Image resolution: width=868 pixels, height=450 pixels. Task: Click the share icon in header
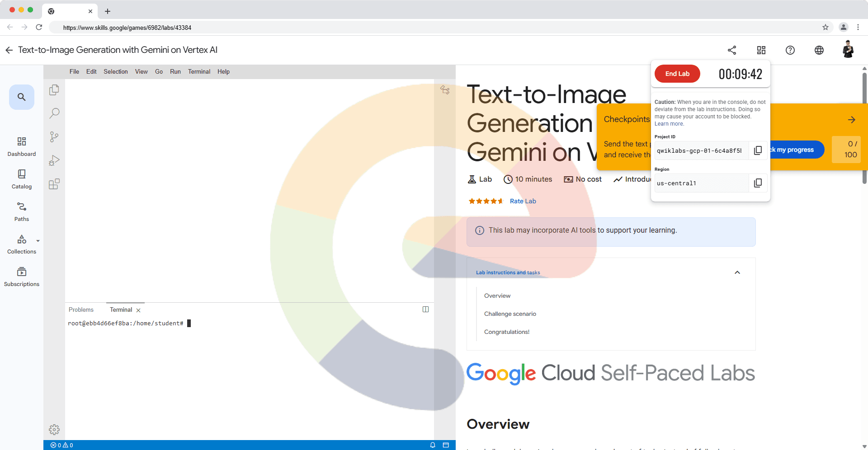[x=732, y=50]
